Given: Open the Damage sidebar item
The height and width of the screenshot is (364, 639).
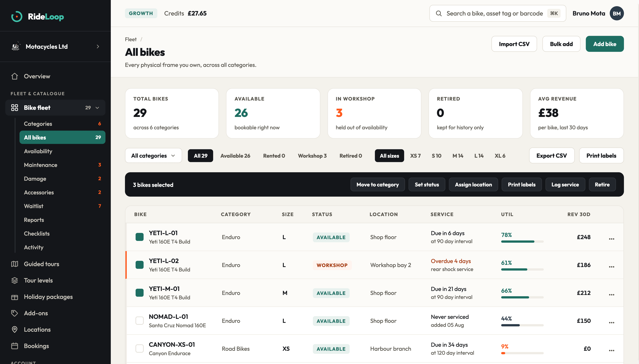Looking at the screenshot, I should pos(62,179).
